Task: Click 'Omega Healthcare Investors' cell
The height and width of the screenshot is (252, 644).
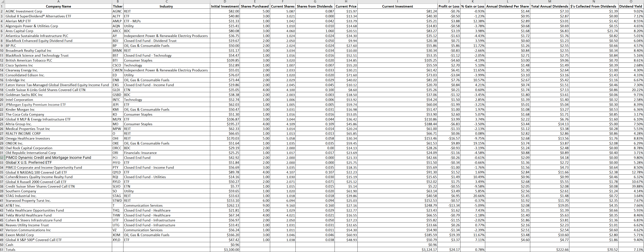Action: 58,138
